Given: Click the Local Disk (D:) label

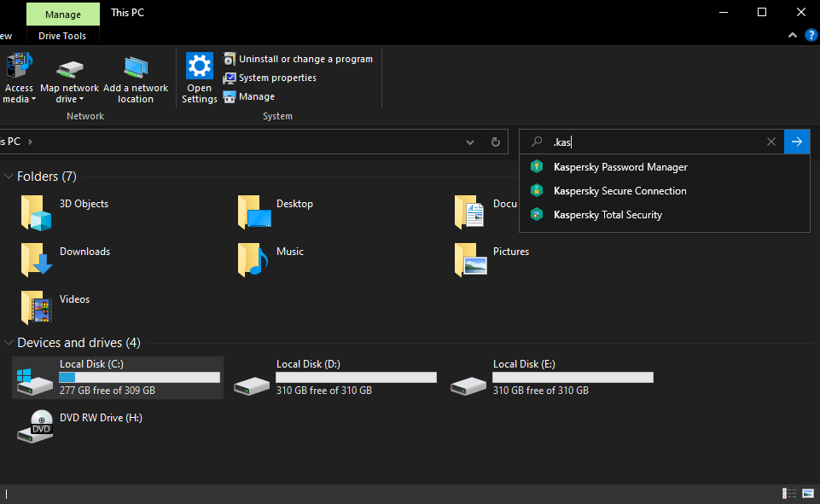Looking at the screenshot, I should point(308,364).
